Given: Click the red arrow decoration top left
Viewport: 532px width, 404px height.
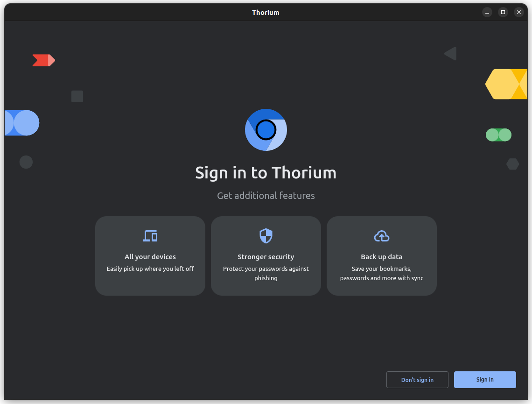Looking at the screenshot, I should [x=43, y=60].
